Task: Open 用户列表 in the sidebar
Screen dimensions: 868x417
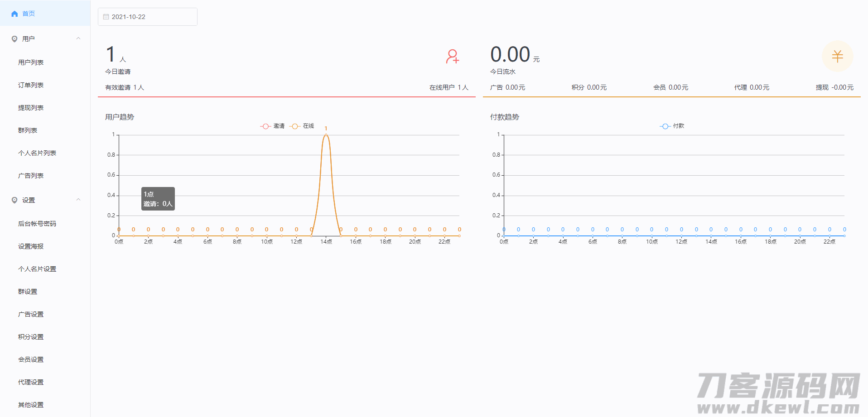Action: (x=31, y=62)
